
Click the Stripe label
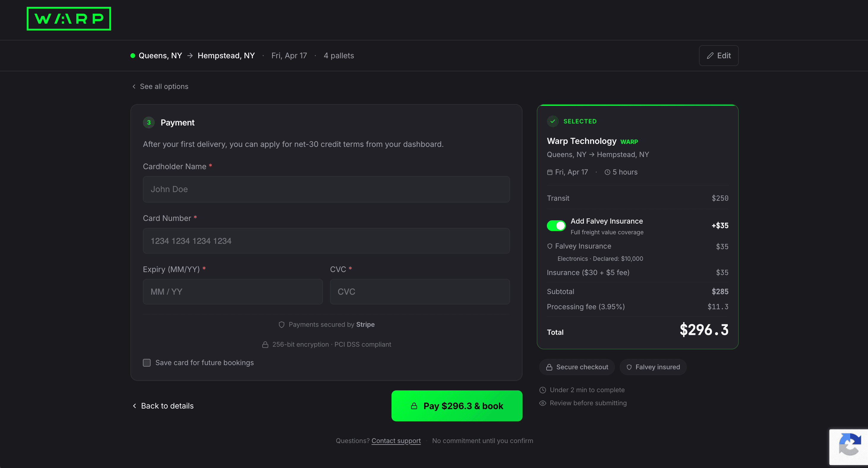pos(365,325)
